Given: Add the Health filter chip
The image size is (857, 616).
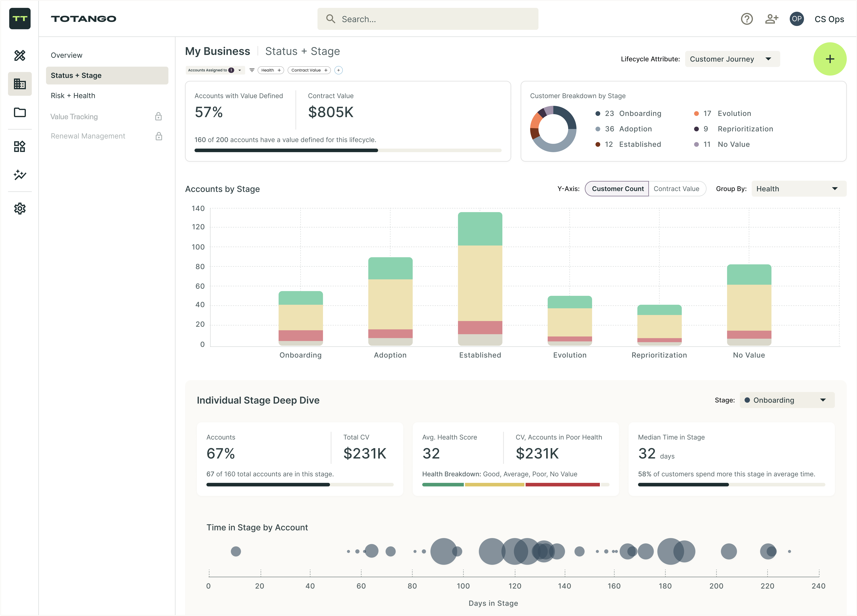Looking at the screenshot, I should [x=271, y=70].
